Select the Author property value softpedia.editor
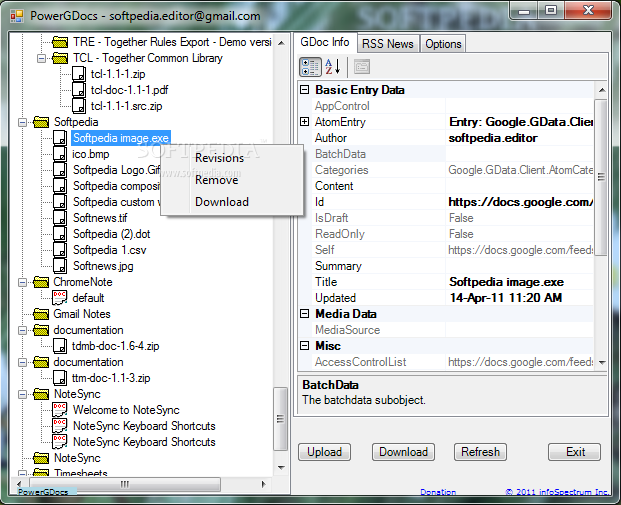 point(493,138)
